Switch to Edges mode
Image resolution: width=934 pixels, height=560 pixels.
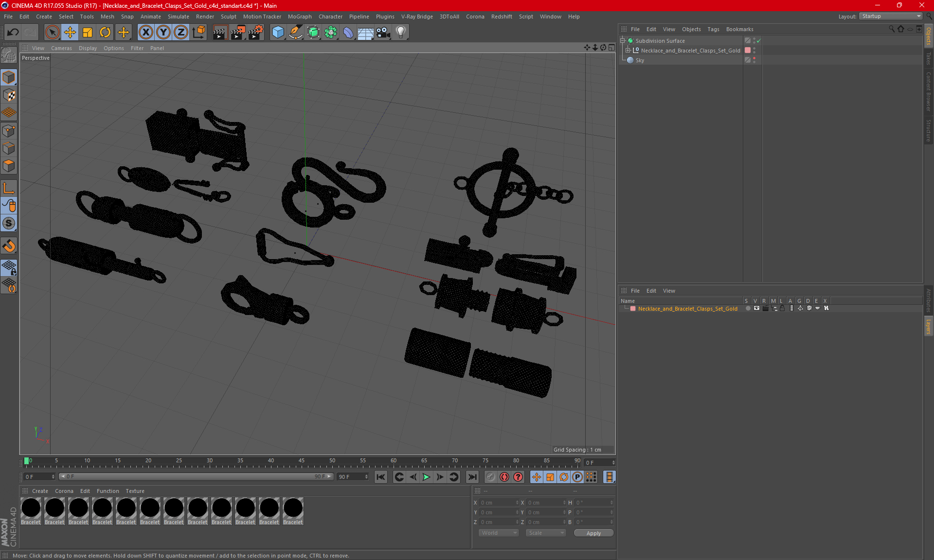pos(9,148)
